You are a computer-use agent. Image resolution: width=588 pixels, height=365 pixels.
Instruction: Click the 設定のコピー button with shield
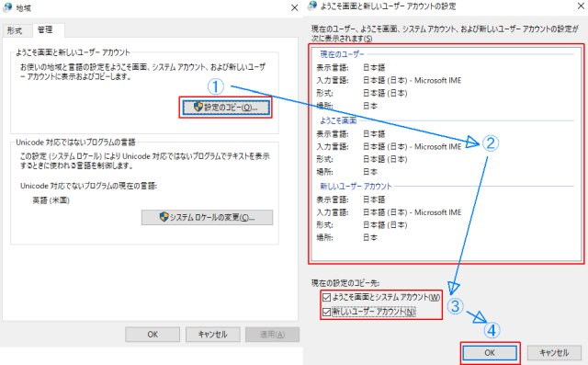click(226, 108)
